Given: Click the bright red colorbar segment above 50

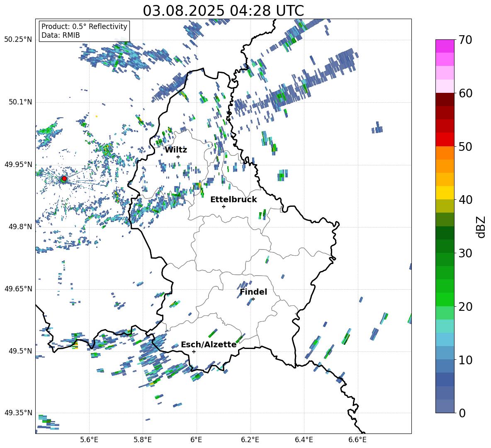Looking at the screenshot, I should point(445,140).
